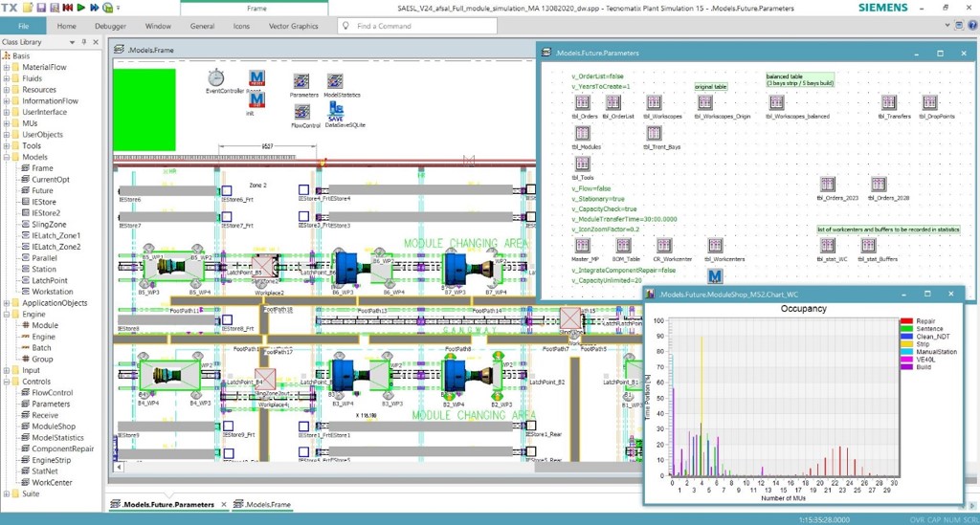
Task: Open the tbl_DropPoints table icon
Action: [930, 102]
